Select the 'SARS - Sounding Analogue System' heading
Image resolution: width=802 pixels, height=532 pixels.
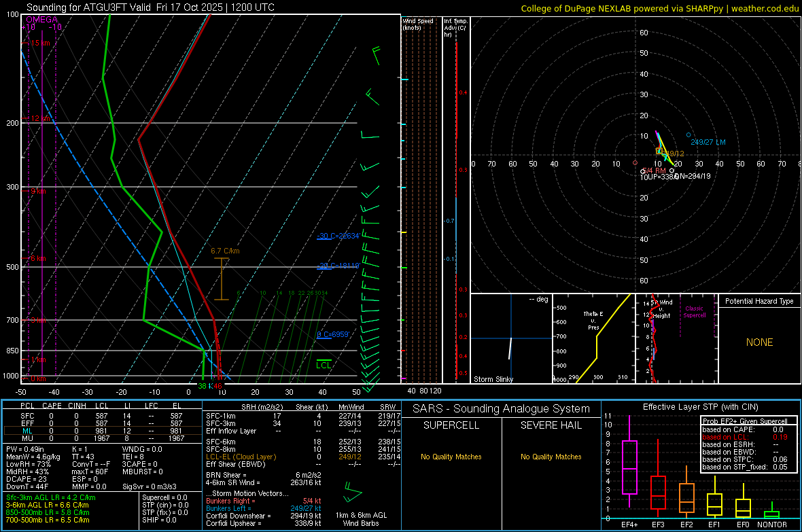point(502,409)
